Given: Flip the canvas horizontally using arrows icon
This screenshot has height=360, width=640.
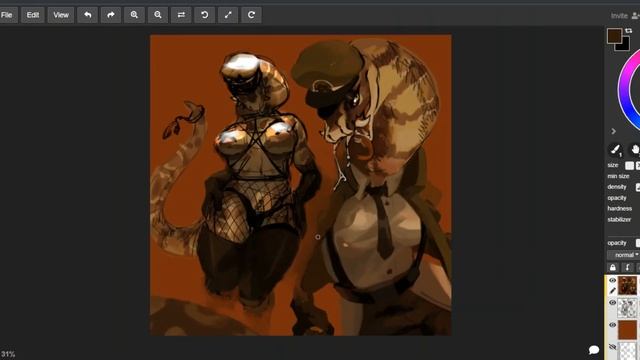Looking at the screenshot, I should tap(181, 15).
